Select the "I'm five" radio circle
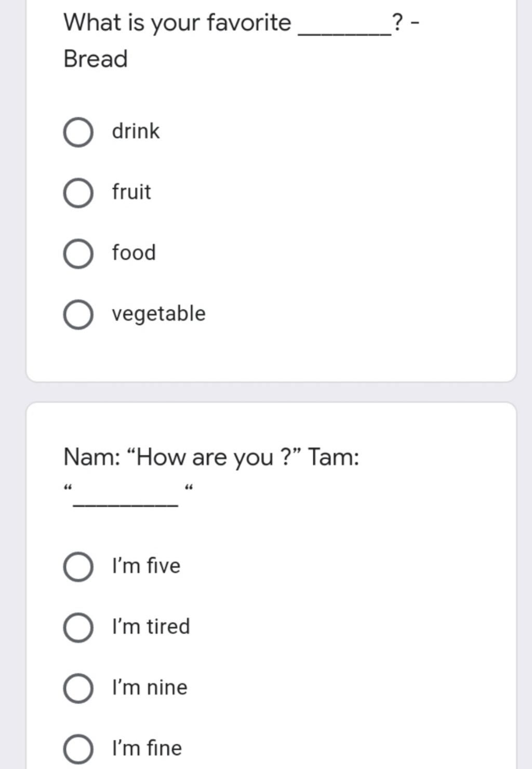The image size is (532, 769). coord(78,566)
